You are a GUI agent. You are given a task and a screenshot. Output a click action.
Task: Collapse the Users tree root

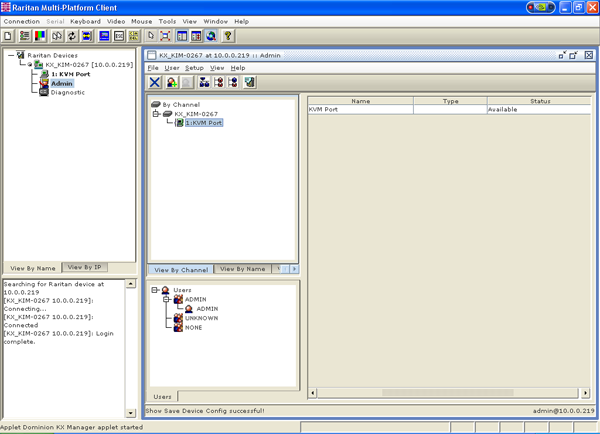(x=155, y=290)
